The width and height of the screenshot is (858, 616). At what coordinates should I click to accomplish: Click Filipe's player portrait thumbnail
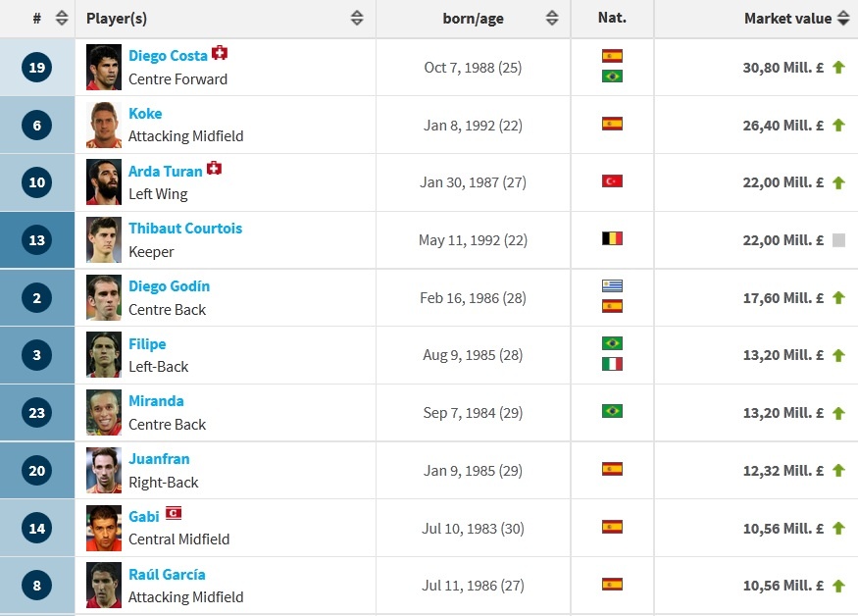tap(104, 355)
